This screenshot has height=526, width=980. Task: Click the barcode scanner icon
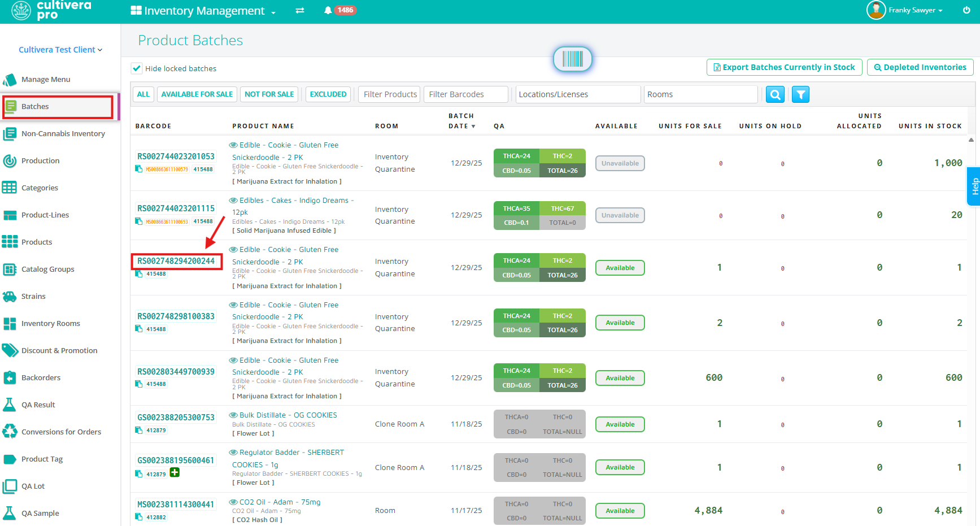(572, 59)
